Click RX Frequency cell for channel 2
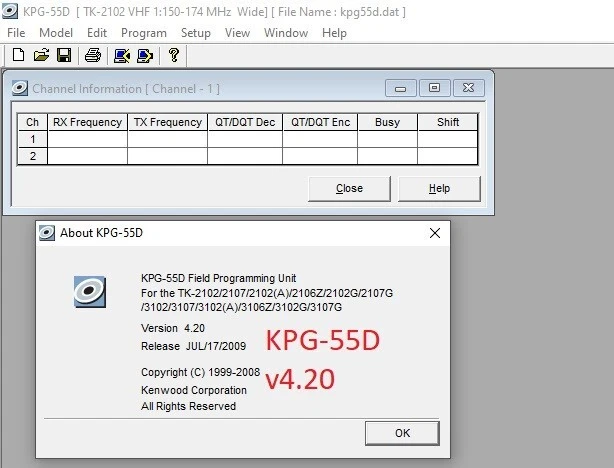 click(x=87, y=156)
